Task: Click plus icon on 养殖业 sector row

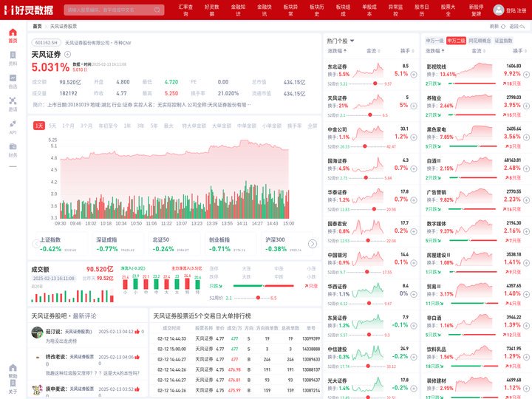Action: tap(526, 106)
